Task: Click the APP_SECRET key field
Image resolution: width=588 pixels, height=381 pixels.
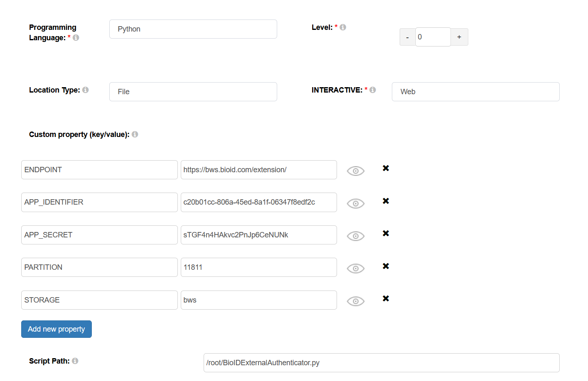Action: pyautogui.click(x=99, y=235)
